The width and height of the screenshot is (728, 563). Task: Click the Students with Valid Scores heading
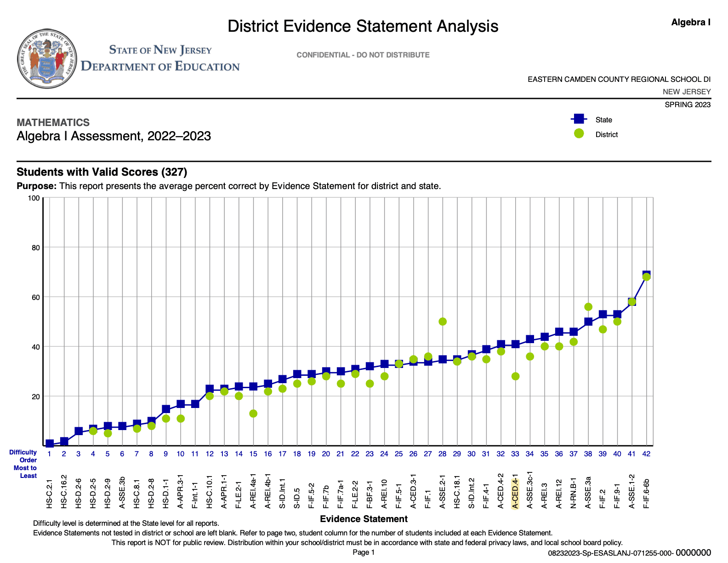point(102,172)
